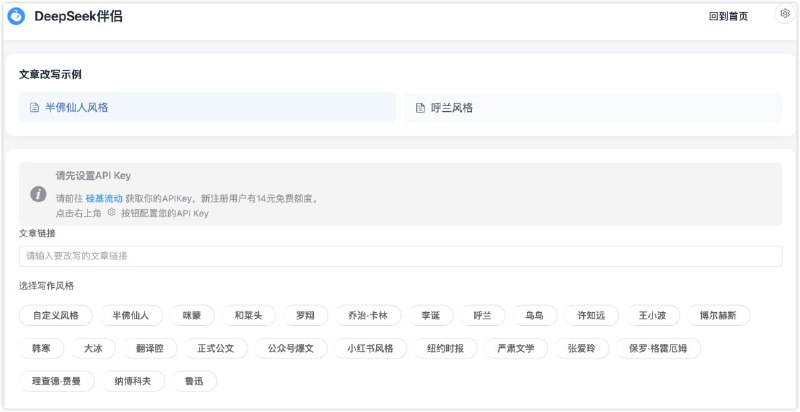
Task: Pick the 博尔赫斯 style
Action: click(718, 316)
